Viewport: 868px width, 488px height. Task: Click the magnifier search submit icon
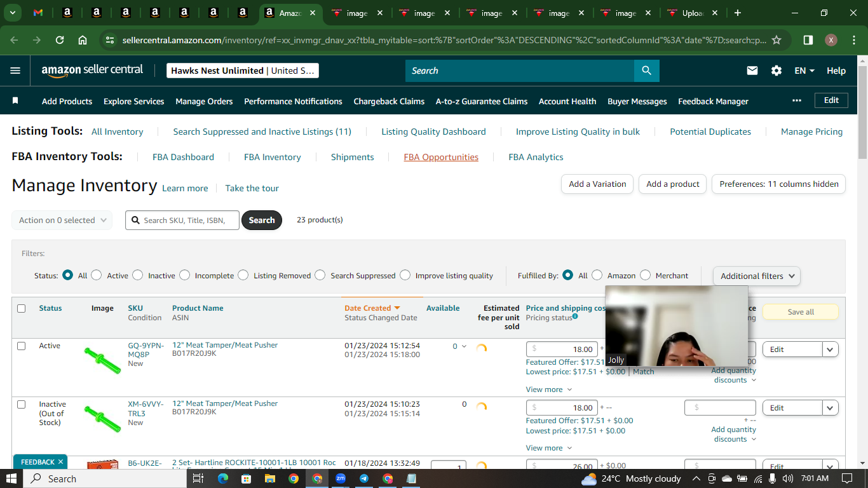coord(646,71)
